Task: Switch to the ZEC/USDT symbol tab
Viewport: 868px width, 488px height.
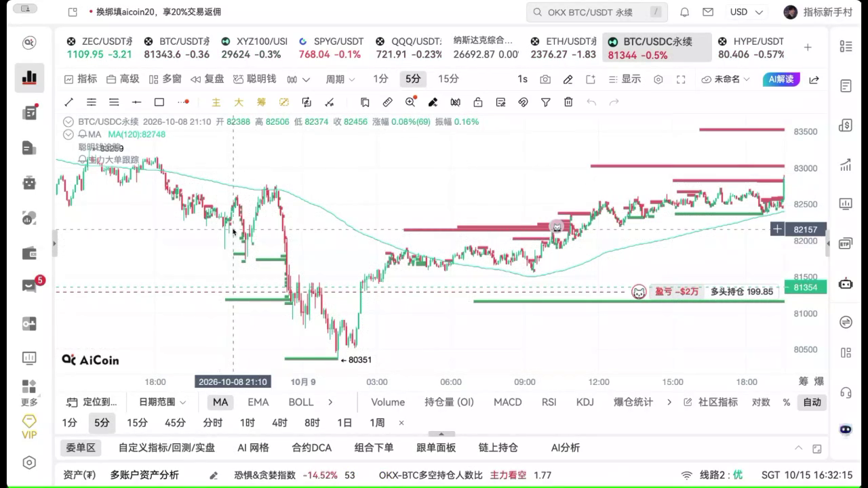Action: [100, 47]
